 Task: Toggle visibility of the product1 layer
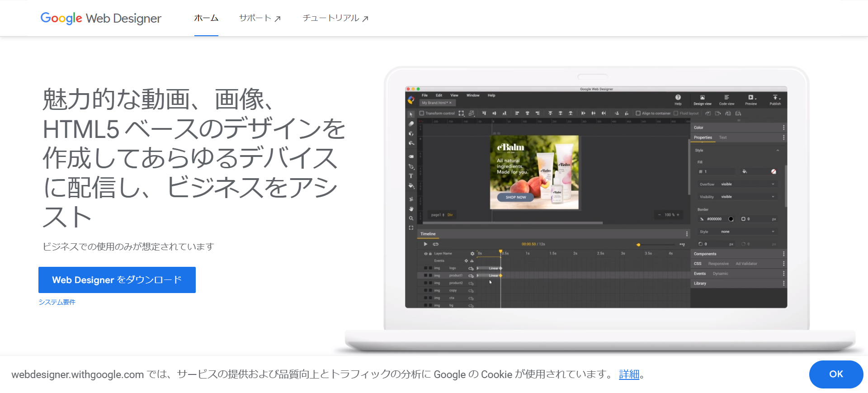point(425,275)
